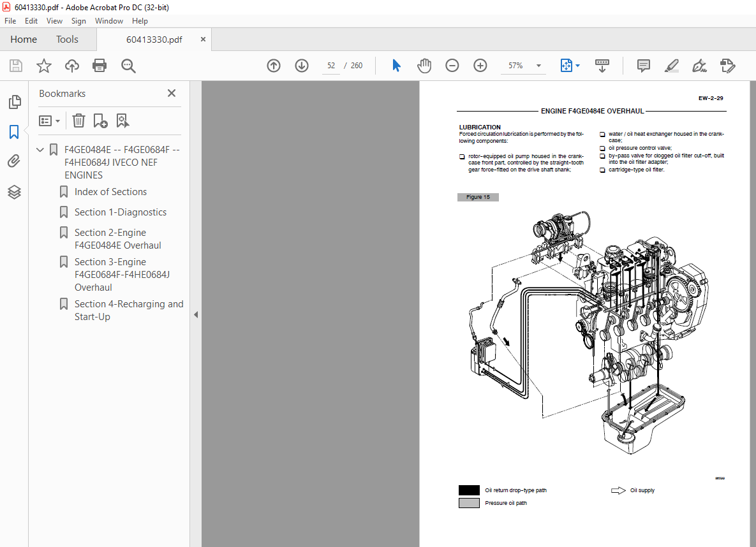Screen dimensions: 756x547
Task: Add a comment note icon
Action: tap(644, 66)
